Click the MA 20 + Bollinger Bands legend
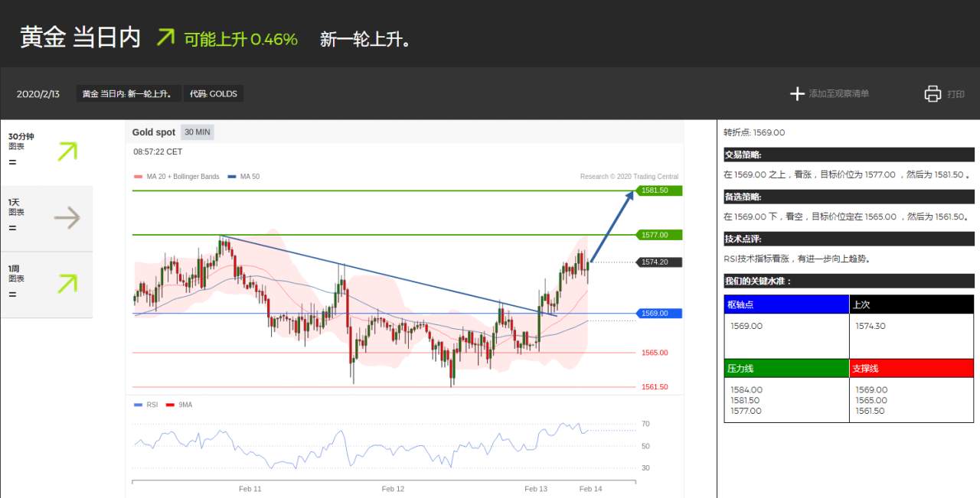Screen dimensions: 980x498 177,177
